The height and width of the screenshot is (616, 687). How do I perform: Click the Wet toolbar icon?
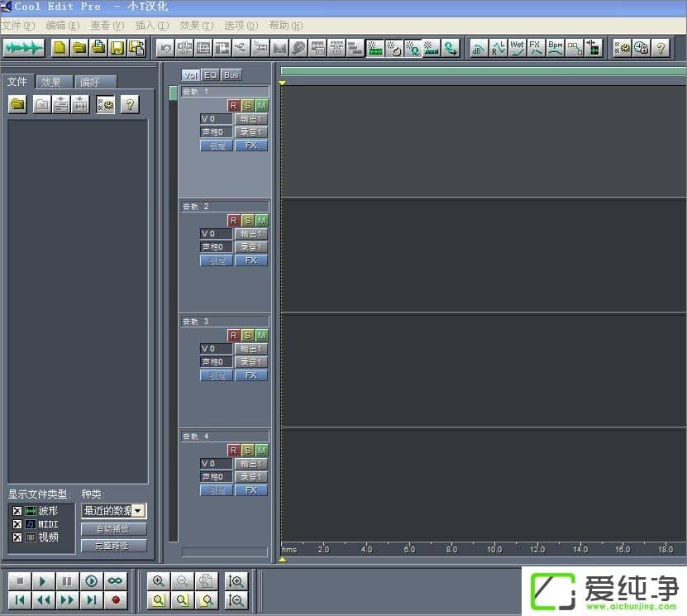tap(517, 48)
